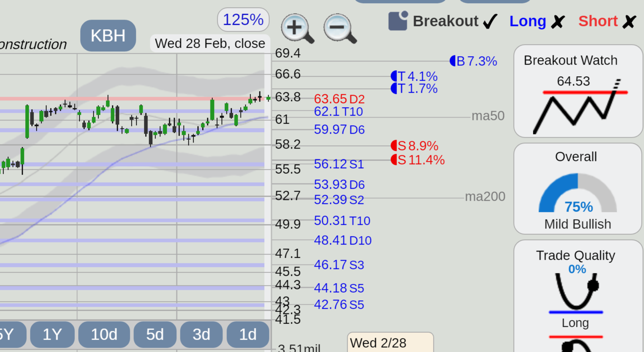Click the zoom out magnifier icon
This screenshot has width=644, height=352.
[x=340, y=28]
